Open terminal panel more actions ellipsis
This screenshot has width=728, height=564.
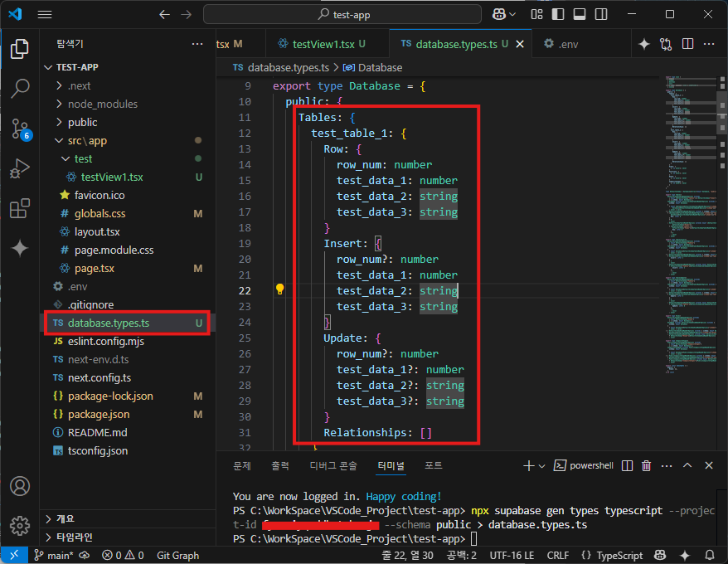pyautogui.click(x=667, y=465)
